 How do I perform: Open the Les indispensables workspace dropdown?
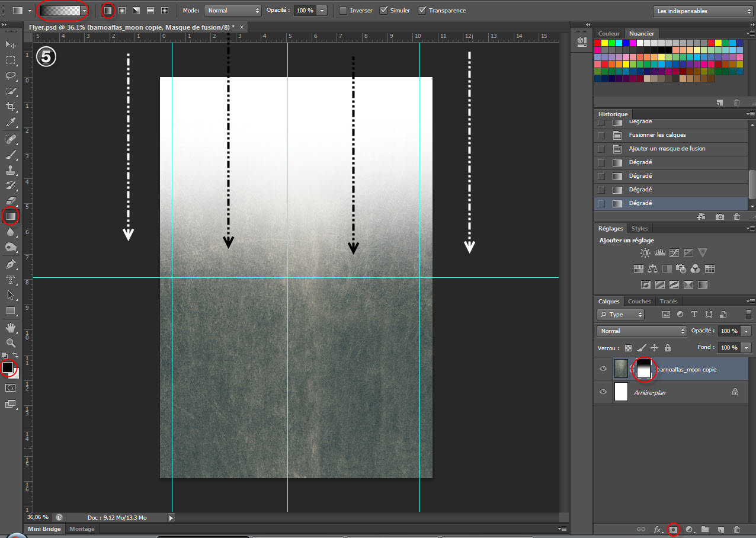coord(702,11)
